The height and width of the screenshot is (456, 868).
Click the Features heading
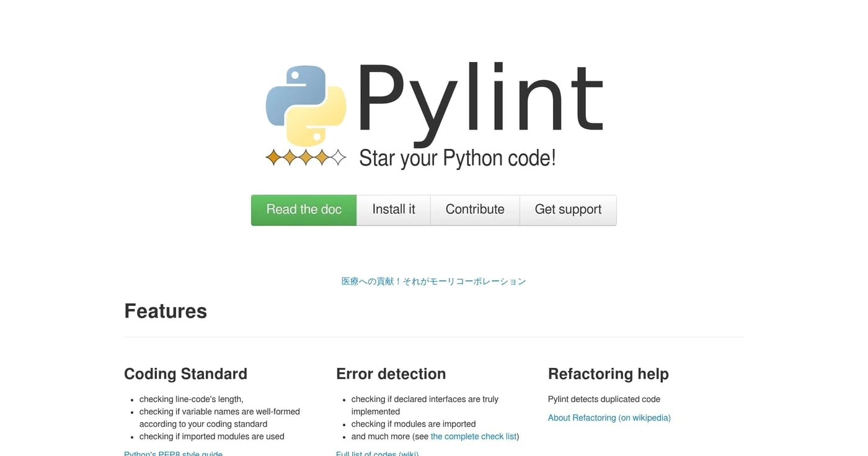point(166,311)
